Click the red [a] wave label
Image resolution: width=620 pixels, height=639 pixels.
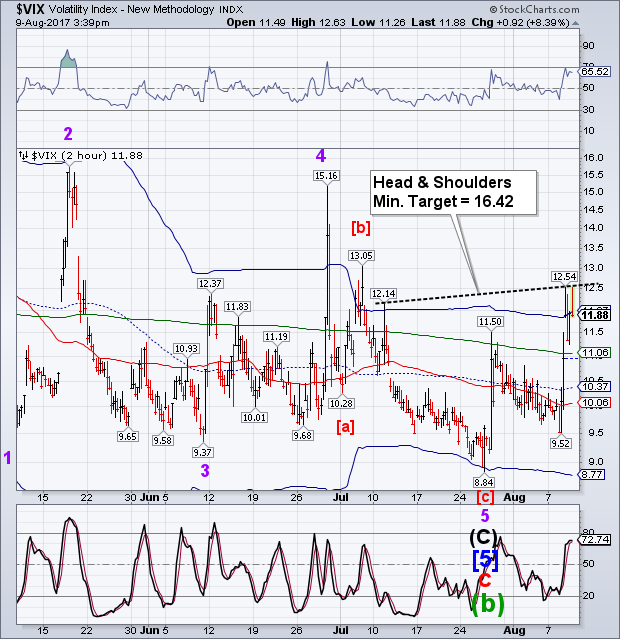[345, 427]
